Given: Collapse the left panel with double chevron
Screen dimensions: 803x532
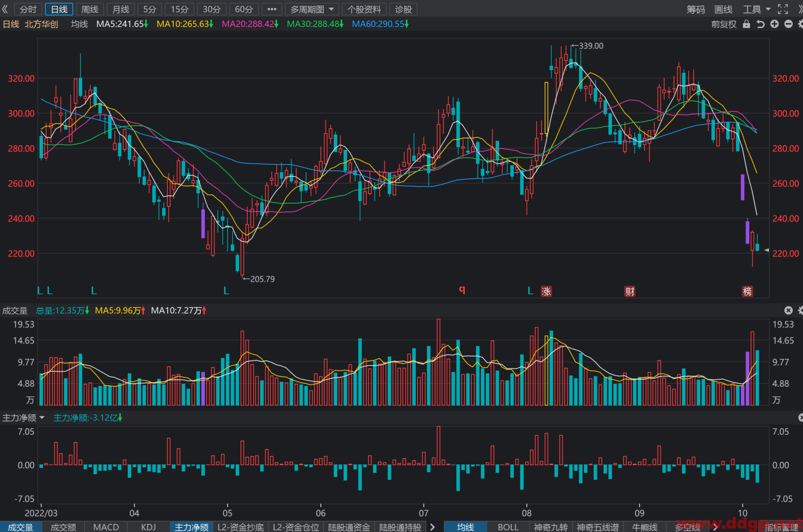Looking at the screenshot, I should pyautogui.click(x=5, y=9).
